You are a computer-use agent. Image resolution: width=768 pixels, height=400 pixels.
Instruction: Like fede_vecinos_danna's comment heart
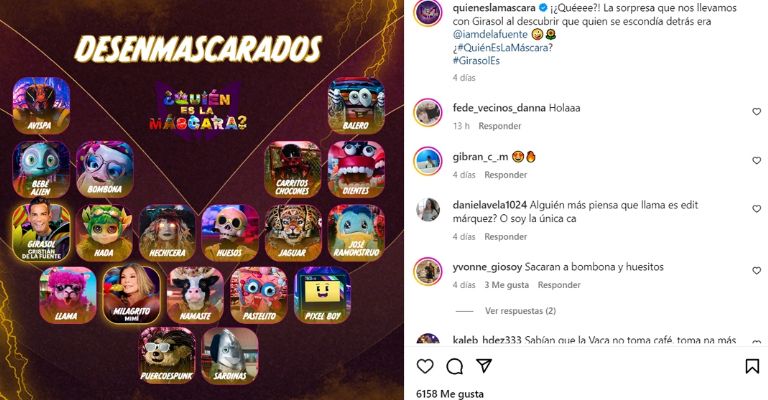757,112
